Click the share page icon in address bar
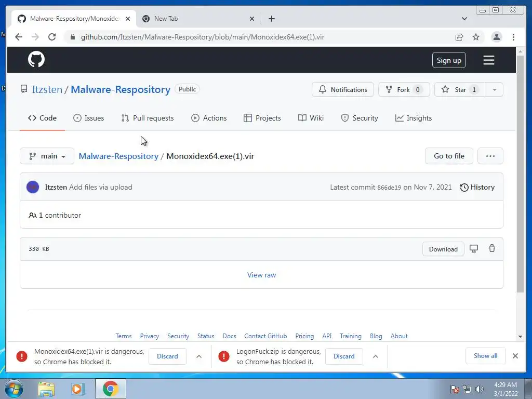Viewport: 532px width, 399px height. coord(459,37)
